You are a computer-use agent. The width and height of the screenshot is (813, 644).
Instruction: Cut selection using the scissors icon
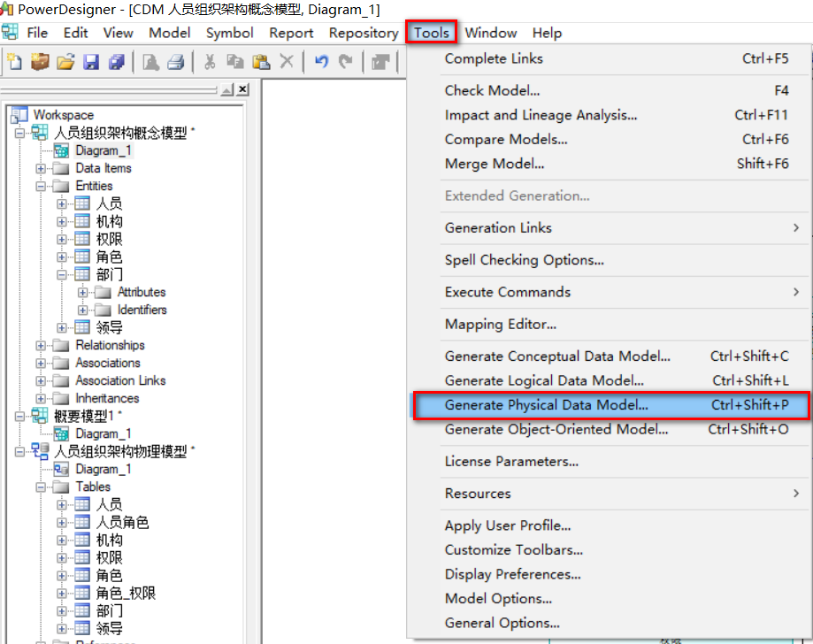tap(208, 60)
